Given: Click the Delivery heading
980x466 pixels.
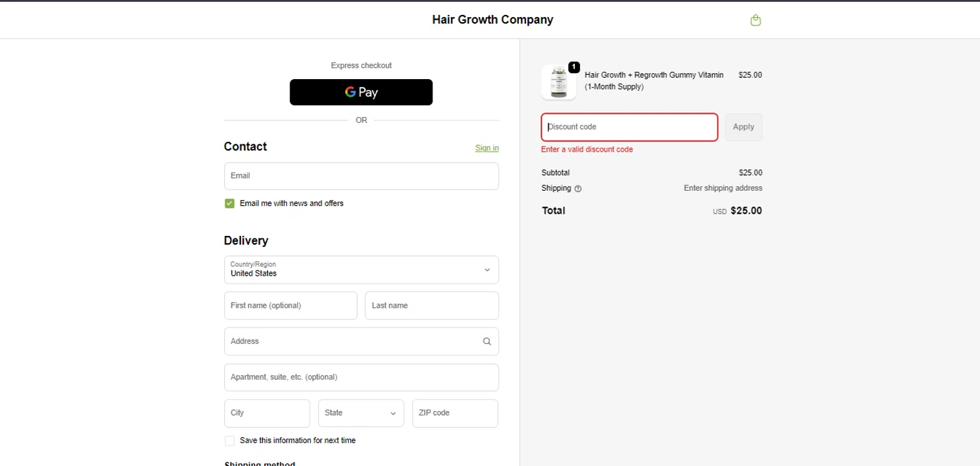Looking at the screenshot, I should pyautogui.click(x=246, y=241).
